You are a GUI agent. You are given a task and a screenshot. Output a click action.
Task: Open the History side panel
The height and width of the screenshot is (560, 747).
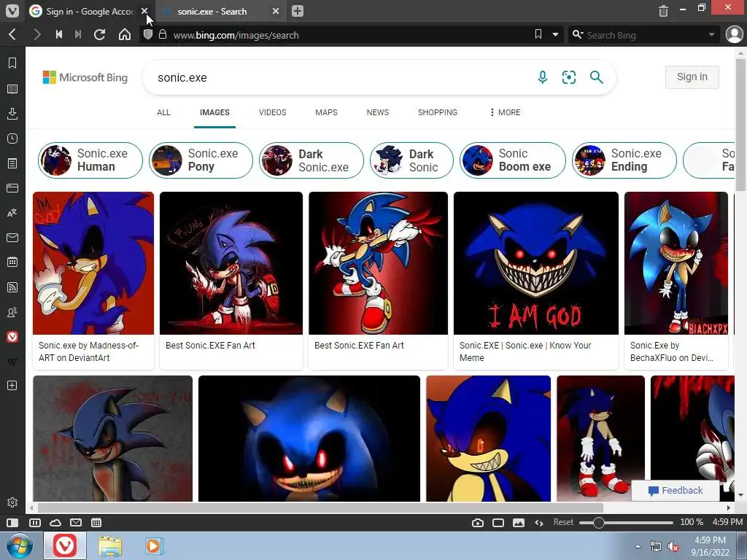pos(12,139)
